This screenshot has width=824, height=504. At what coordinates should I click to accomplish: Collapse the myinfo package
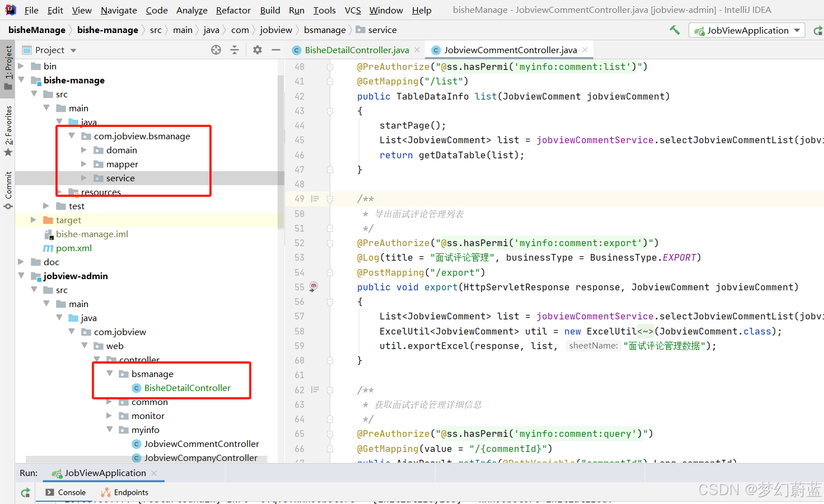pos(109,430)
